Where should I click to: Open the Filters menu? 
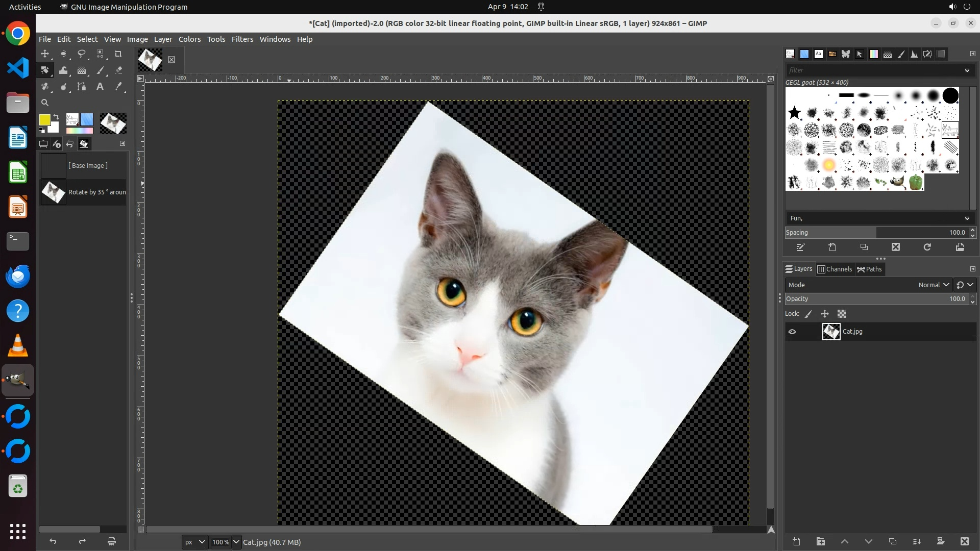242,39
